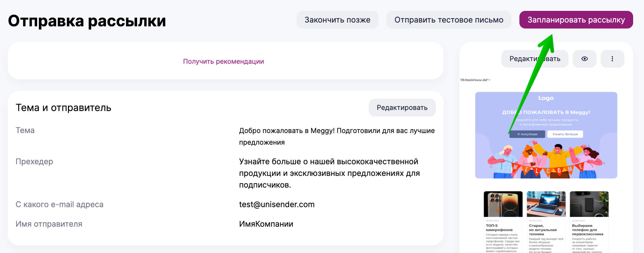Click sender address 'test@unisender.com'

[277, 204]
